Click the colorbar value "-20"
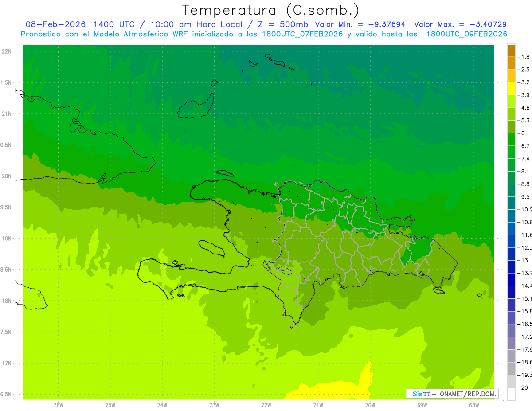This screenshot has width=532, height=411. coord(523,388)
